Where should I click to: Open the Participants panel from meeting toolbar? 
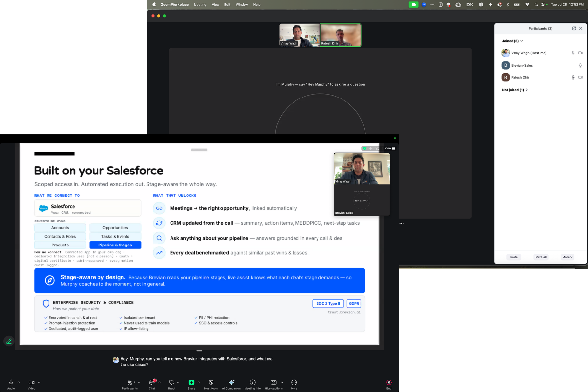point(130,384)
